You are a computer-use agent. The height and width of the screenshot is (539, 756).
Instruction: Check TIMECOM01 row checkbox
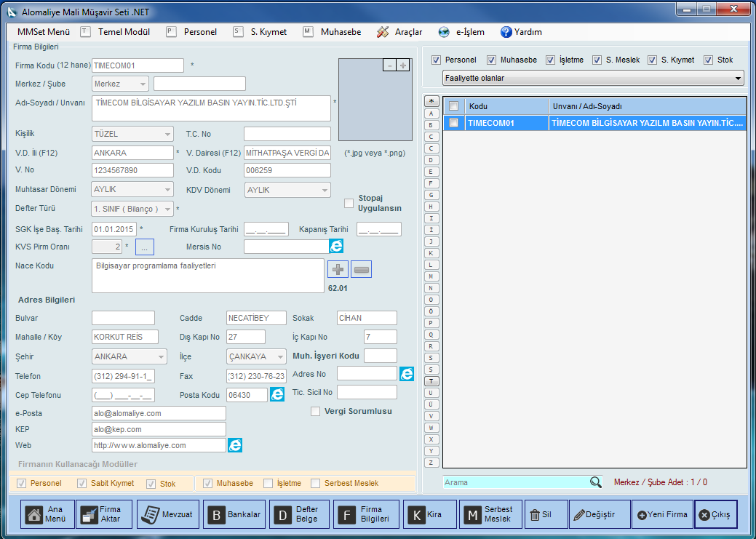pyautogui.click(x=454, y=123)
